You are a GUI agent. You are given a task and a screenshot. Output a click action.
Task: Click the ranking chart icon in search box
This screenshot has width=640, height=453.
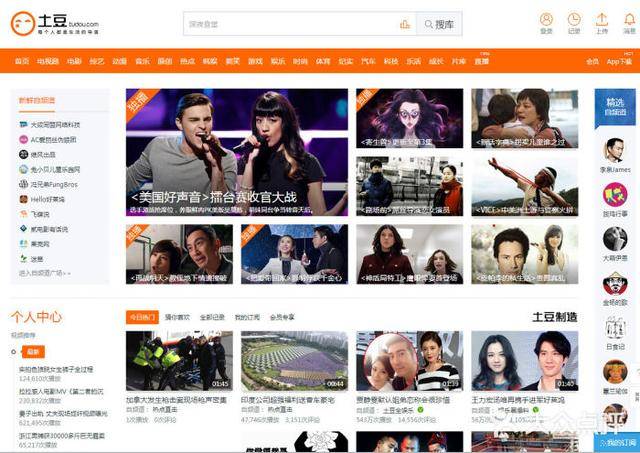coord(405,23)
